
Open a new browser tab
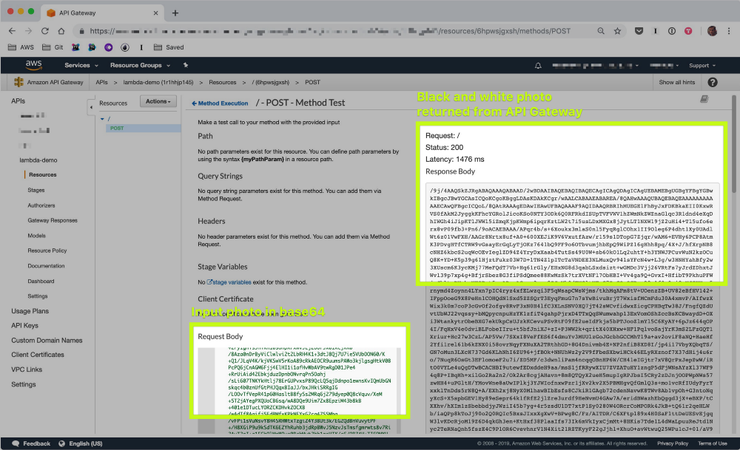click(x=175, y=13)
